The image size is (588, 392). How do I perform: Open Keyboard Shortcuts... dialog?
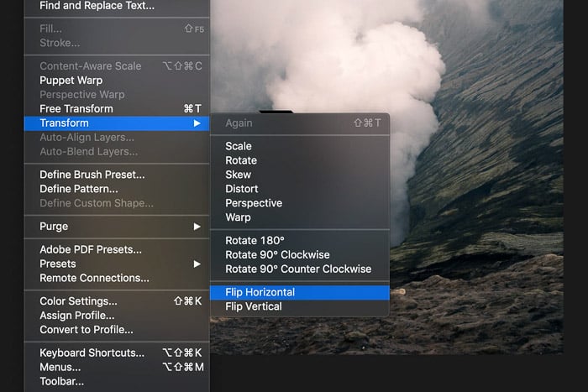[x=117, y=353]
